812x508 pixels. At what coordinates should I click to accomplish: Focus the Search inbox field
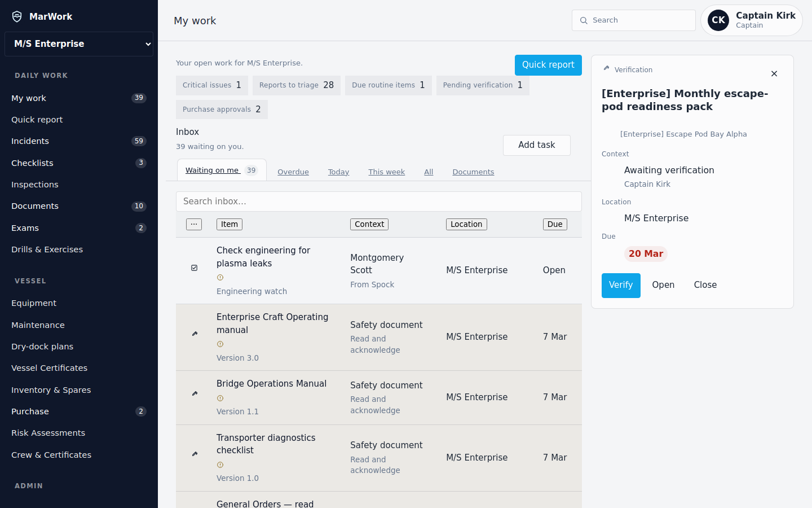[x=379, y=202]
